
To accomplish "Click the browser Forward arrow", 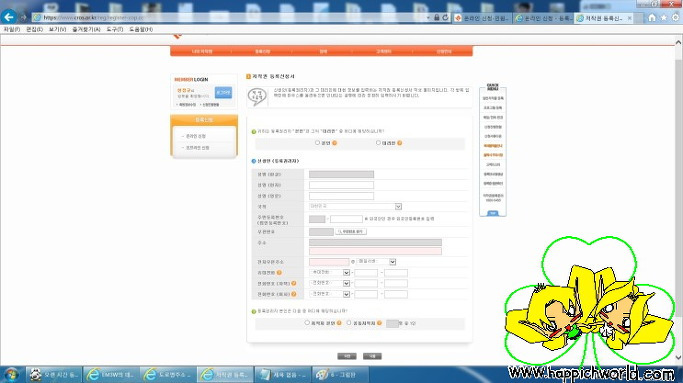I will click(x=24, y=17).
